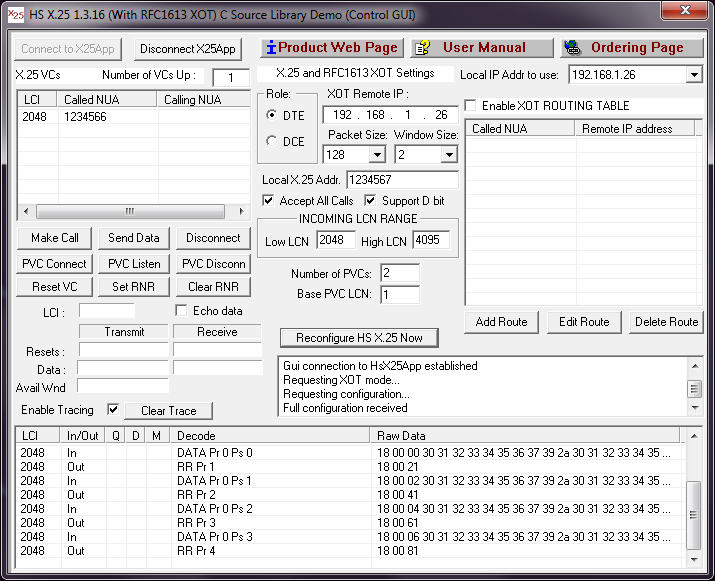Open the User Manual button icon

422,48
